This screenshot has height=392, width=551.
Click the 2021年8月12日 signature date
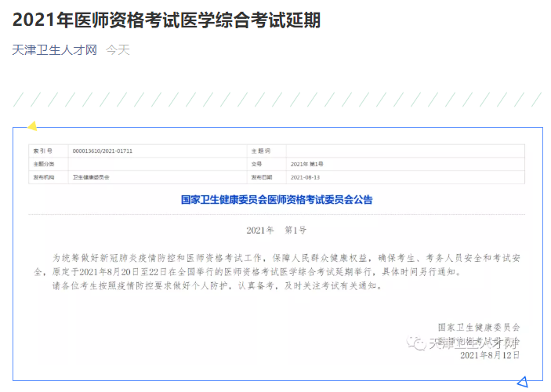tap(490, 355)
